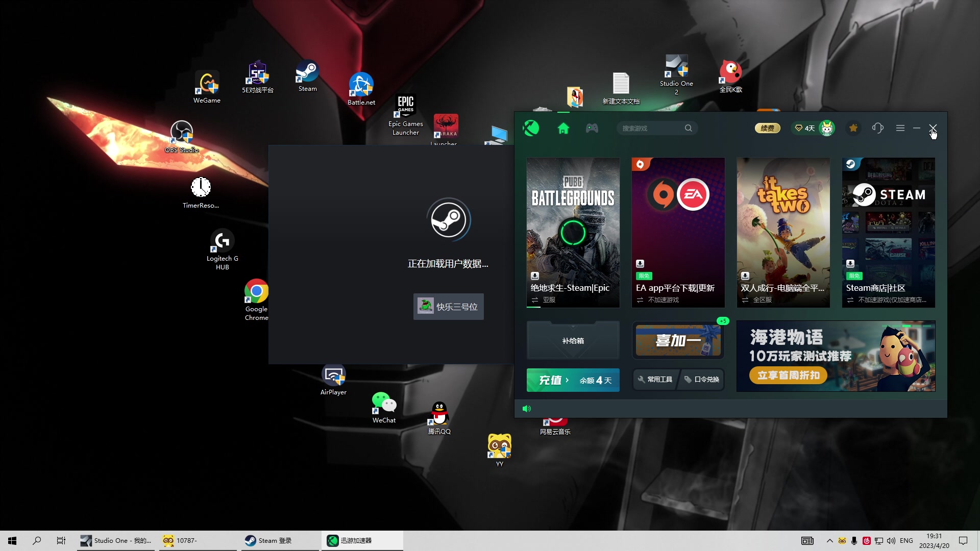
Task: Open Battle.net desktop shortcut
Action: 361,89
